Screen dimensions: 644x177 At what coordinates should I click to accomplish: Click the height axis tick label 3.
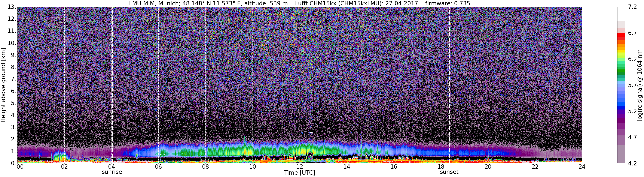click(x=14, y=127)
